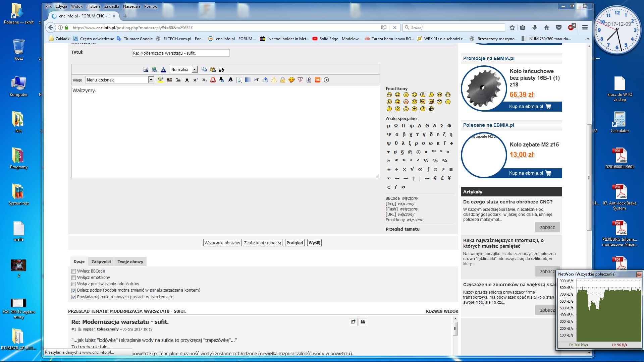Click Kup na ebmia.pl for Koło łańcuchowe
644x362 pixels.
[x=530, y=107]
